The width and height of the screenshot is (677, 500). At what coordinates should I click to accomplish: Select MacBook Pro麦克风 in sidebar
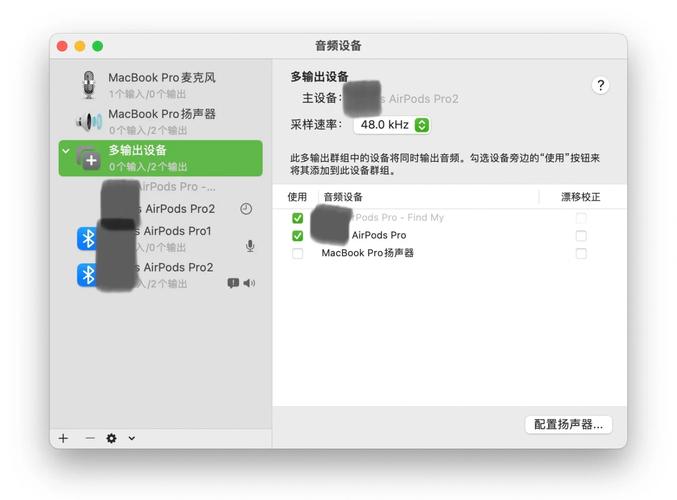[x=160, y=85]
